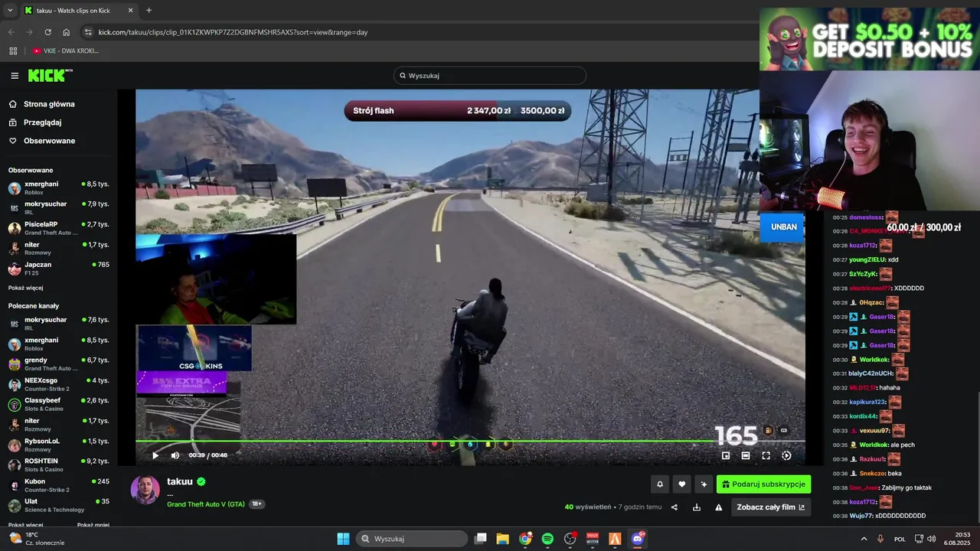Screen dimensions: 980x551
Task: Go to Strona główna in the sidebar
Action: pyautogui.click(x=49, y=104)
